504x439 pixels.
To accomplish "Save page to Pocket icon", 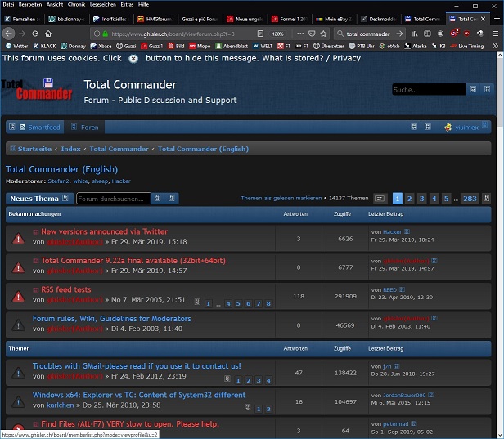I will [312, 34].
